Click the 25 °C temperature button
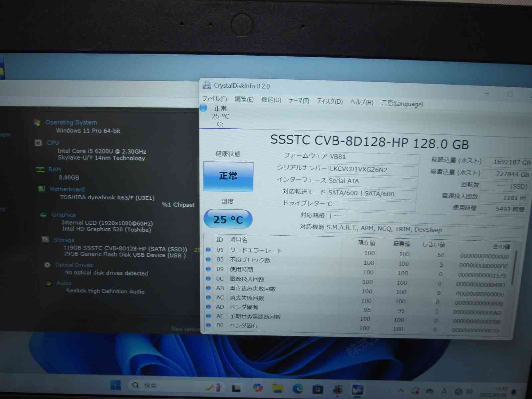The width and height of the screenshot is (532, 399). click(228, 219)
